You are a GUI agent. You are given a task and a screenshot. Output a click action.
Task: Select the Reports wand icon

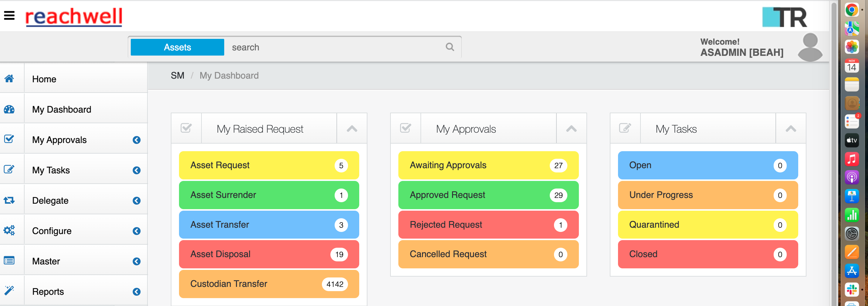click(x=9, y=290)
